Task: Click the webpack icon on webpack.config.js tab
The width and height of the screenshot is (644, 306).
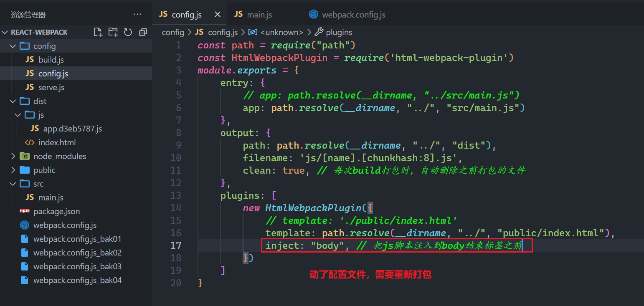Action: pos(314,15)
